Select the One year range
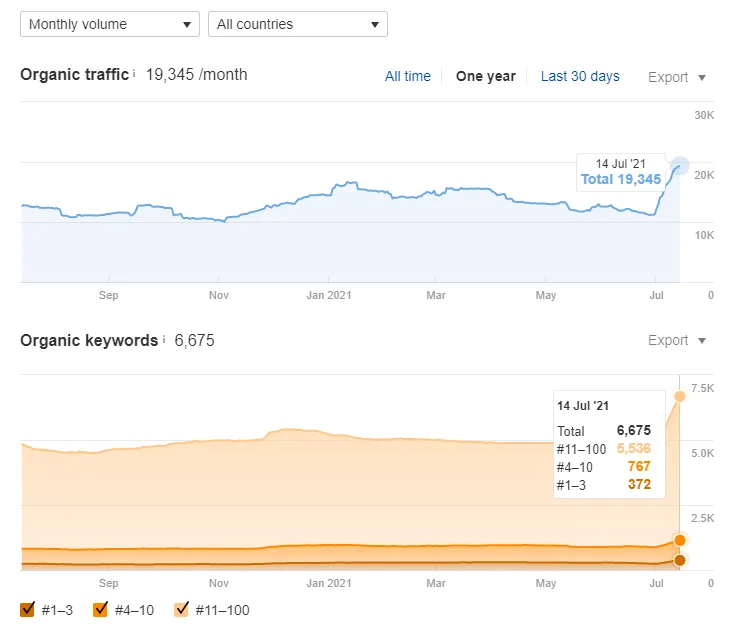 [x=485, y=76]
